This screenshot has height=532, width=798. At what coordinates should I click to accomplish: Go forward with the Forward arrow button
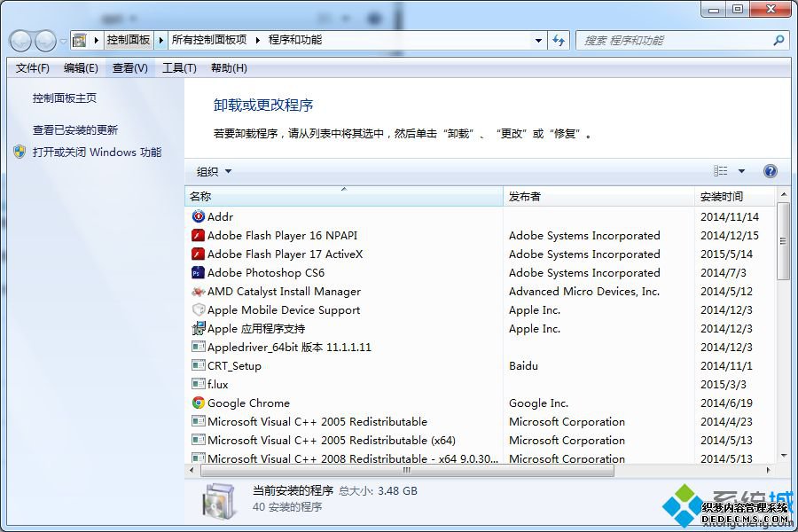coord(45,41)
